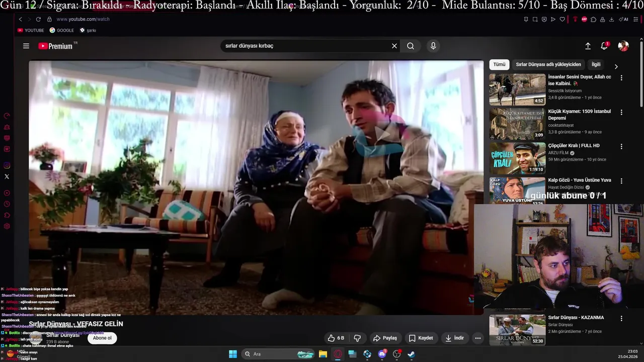Viewport: 644px width, 362px height.
Task: Open options menu for Küçük Kıyamet video
Action: click(x=621, y=112)
